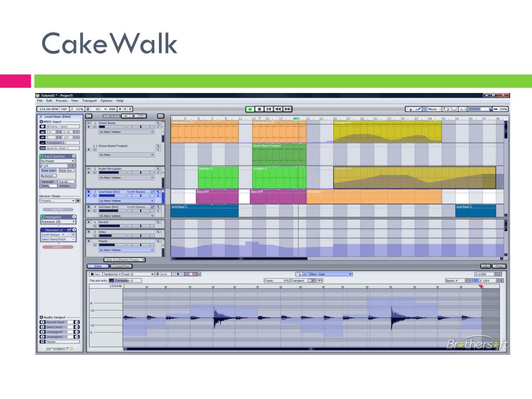Toggle the Reverb aux enable button
Viewport: 532px width, 399px height.
[x=89, y=222]
